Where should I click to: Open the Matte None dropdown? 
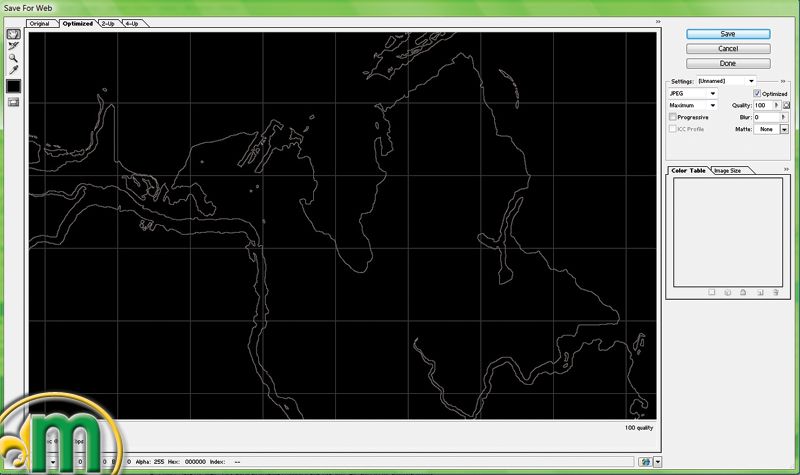784,130
